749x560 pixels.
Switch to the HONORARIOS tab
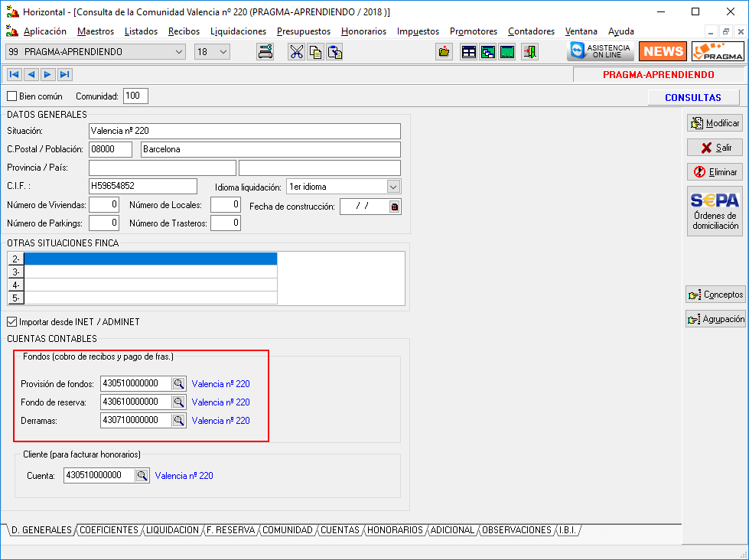click(395, 530)
